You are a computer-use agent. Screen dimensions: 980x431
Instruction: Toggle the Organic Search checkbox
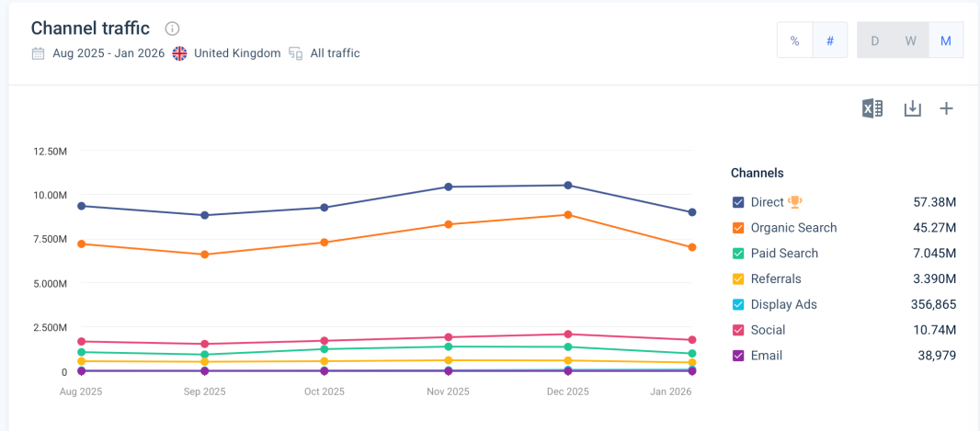pyautogui.click(x=738, y=228)
